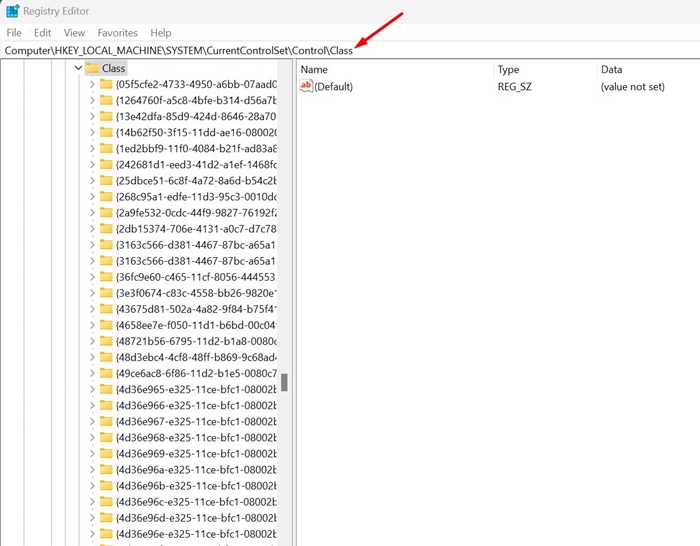Viewport: 700px width, 546px height.
Task: Open the Help menu
Action: 161,33
